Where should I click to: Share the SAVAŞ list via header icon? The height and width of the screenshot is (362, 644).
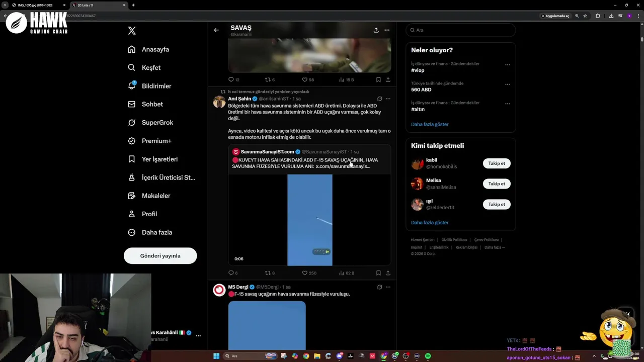point(376,30)
